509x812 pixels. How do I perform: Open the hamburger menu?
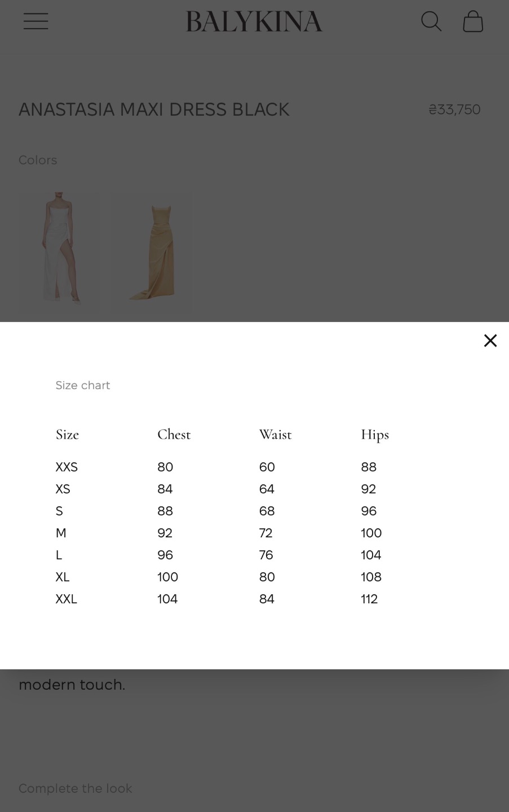[x=36, y=21]
